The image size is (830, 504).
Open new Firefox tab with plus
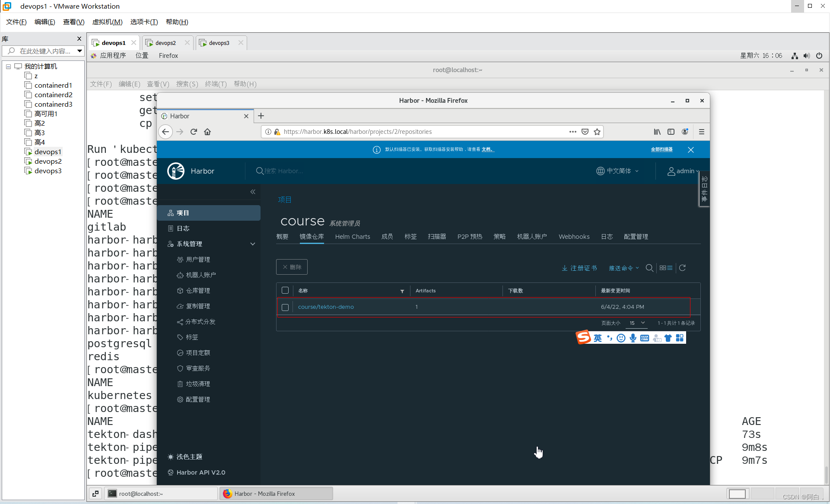[261, 116]
